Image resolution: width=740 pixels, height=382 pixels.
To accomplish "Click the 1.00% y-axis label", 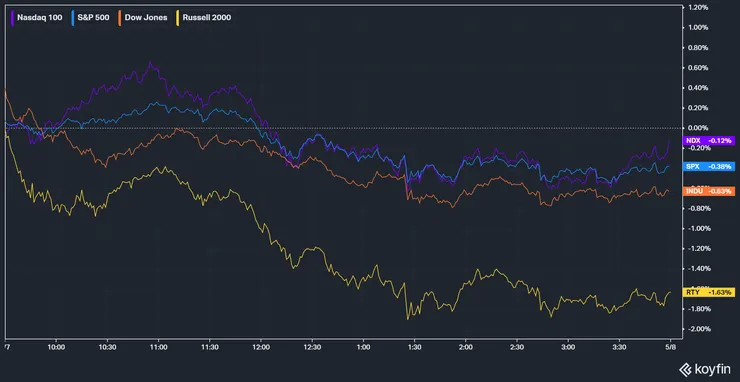I will point(699,27).
